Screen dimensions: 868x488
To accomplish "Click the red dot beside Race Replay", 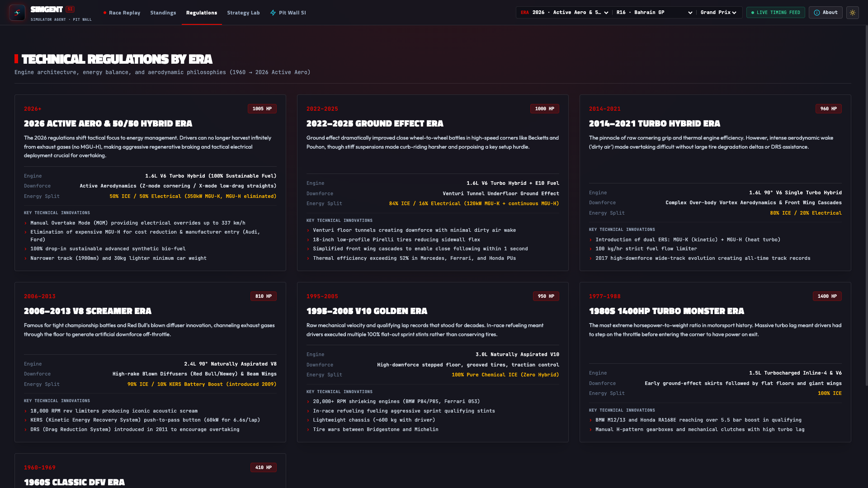I will (x=105, y=13).
